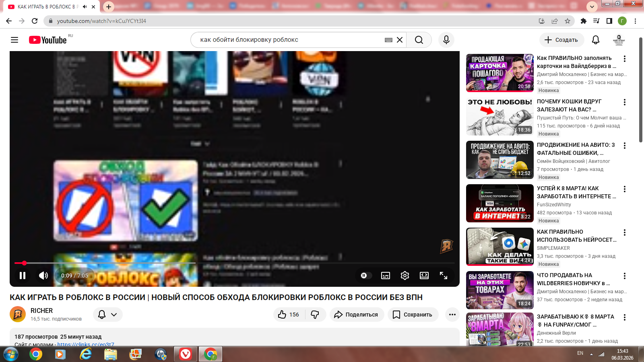
Task: Clear the YouTube search query
Action: click(400, 40)
